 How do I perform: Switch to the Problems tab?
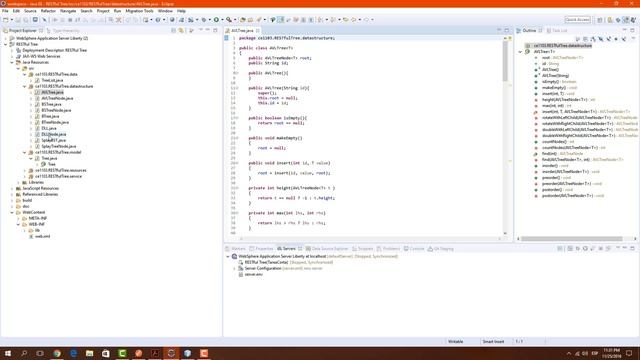pos(388,249)
